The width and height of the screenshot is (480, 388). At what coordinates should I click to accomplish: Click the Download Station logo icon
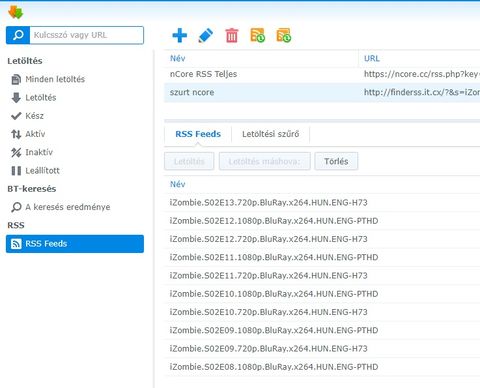coord(15,12)
